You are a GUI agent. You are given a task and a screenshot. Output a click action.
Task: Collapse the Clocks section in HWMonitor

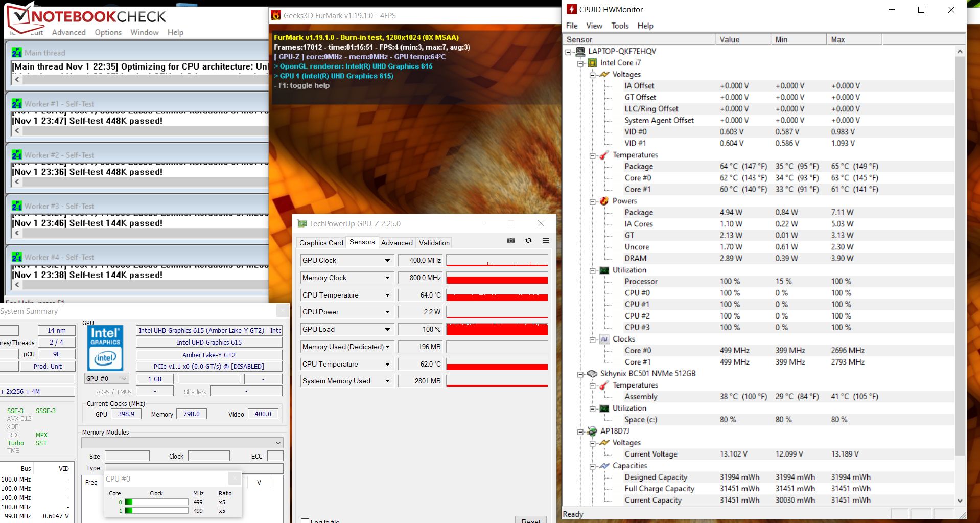[593, 339]
